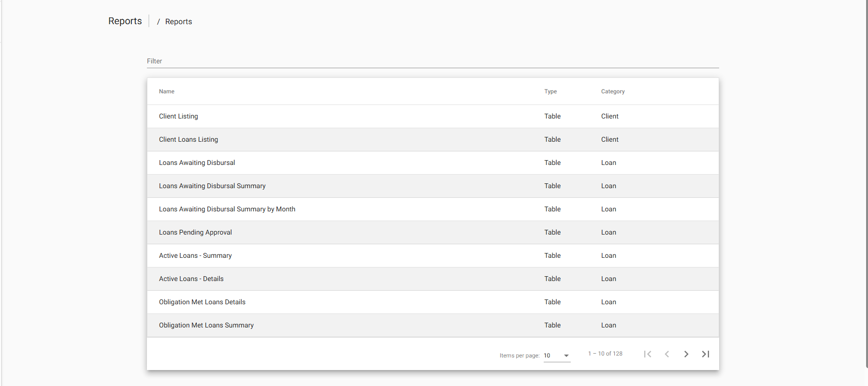Sort by the Name column header
This screenshot has height=386, width=868.
click(x=167, y=91)
